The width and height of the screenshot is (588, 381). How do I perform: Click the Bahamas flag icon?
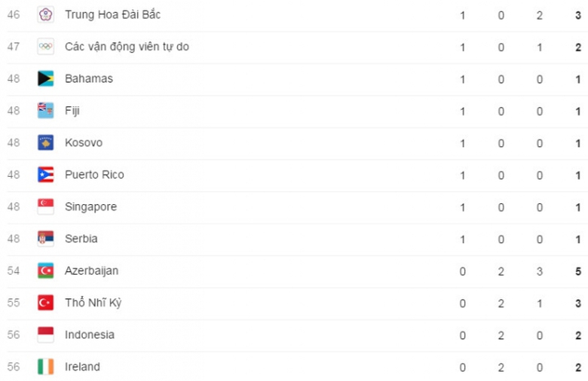45,79
